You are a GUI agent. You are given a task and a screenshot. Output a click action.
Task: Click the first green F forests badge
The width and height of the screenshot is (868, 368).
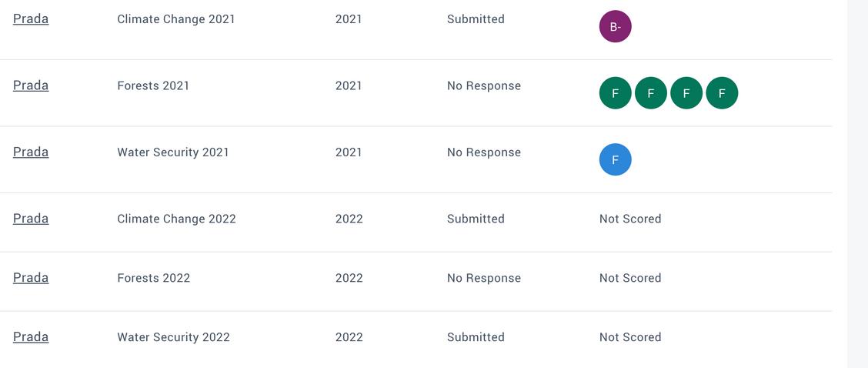[615, 93]
